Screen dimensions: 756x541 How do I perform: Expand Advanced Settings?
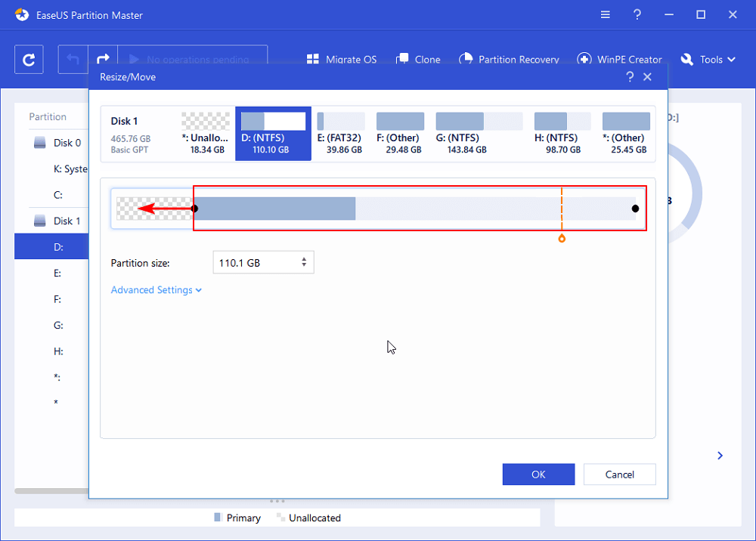coord(156,290)
